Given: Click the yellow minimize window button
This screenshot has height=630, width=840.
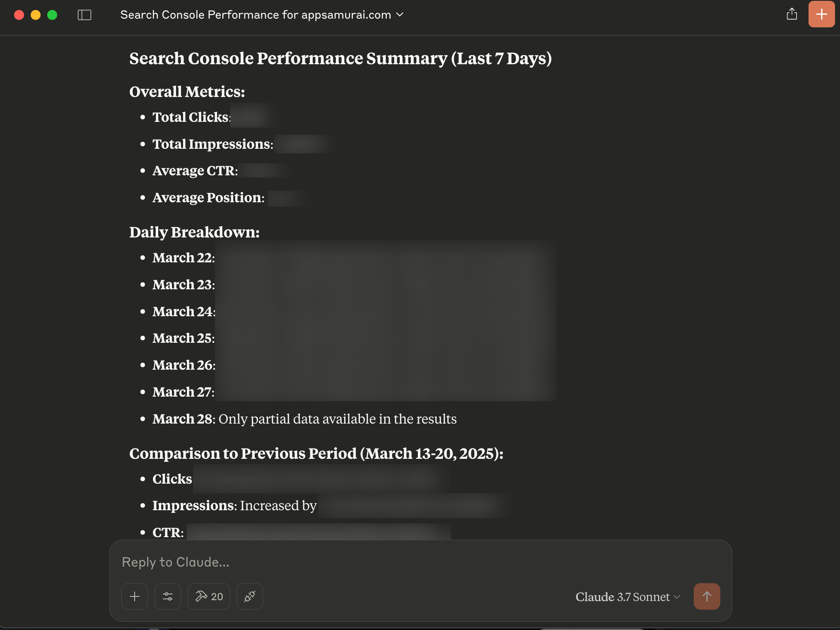Looking at the screenshot, I should (36, 15).
